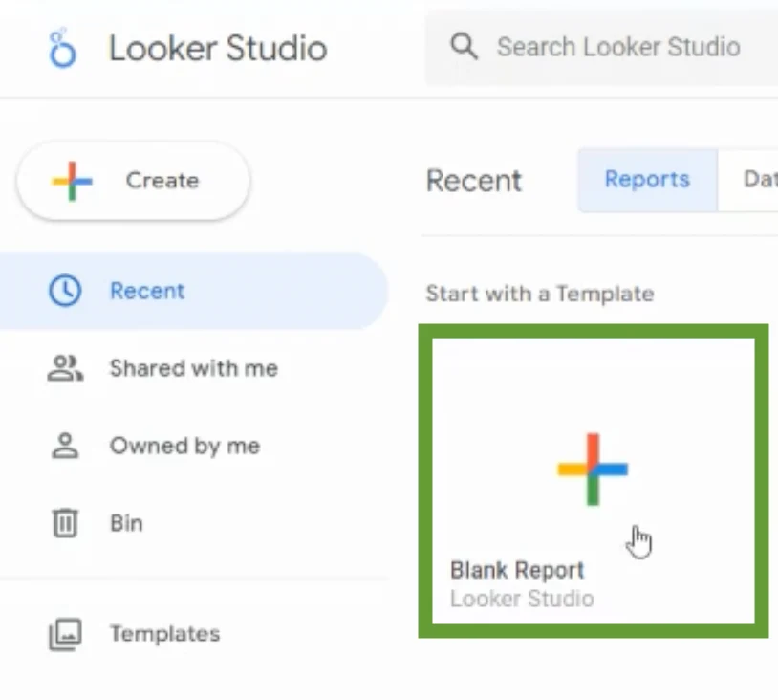Open the Templates gallery link
The width and height of the screenshot is (778, 700).
[x=192, y=634]
